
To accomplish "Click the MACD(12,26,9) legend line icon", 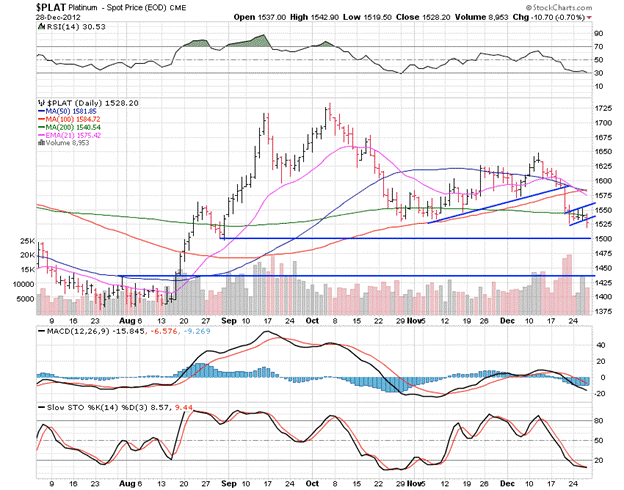I will [39, 333].
